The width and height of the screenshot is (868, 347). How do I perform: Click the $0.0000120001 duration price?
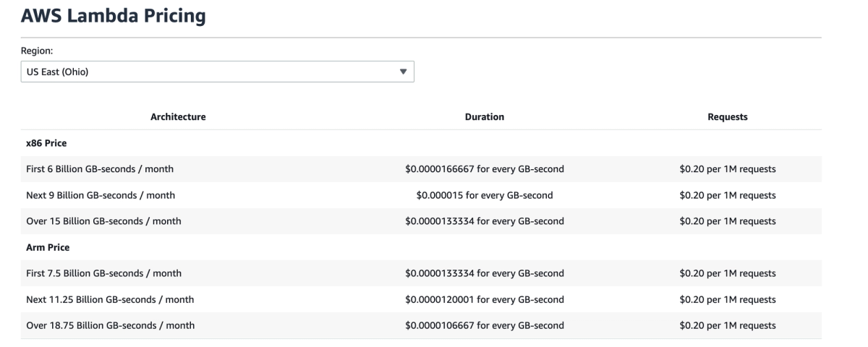[x=485, y=299]
